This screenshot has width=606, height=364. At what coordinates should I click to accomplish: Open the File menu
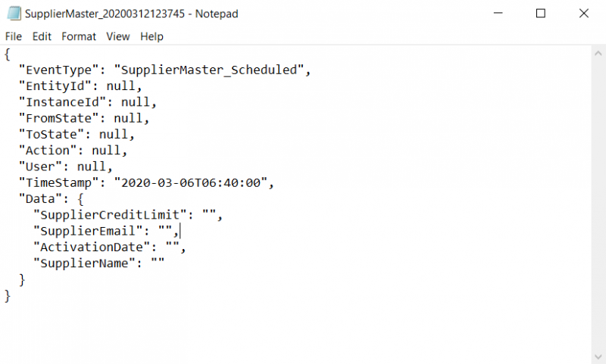click(x=14, y=36)
